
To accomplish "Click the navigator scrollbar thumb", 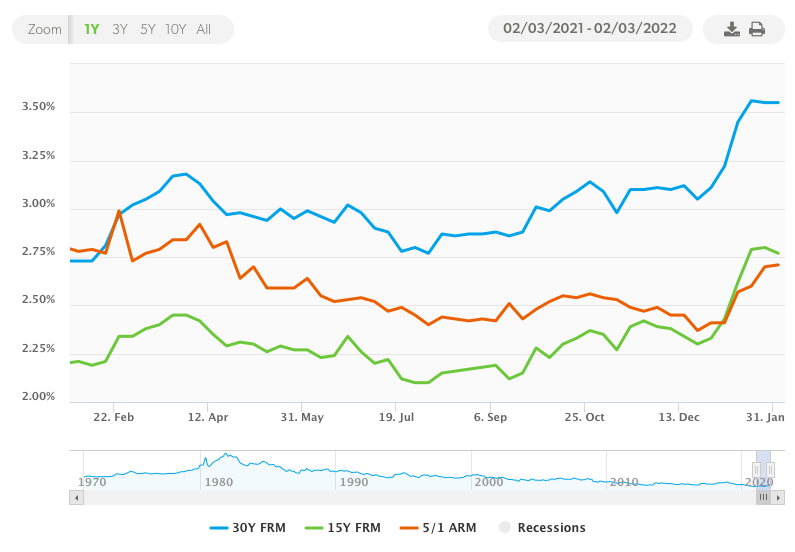I will (763, 497).
